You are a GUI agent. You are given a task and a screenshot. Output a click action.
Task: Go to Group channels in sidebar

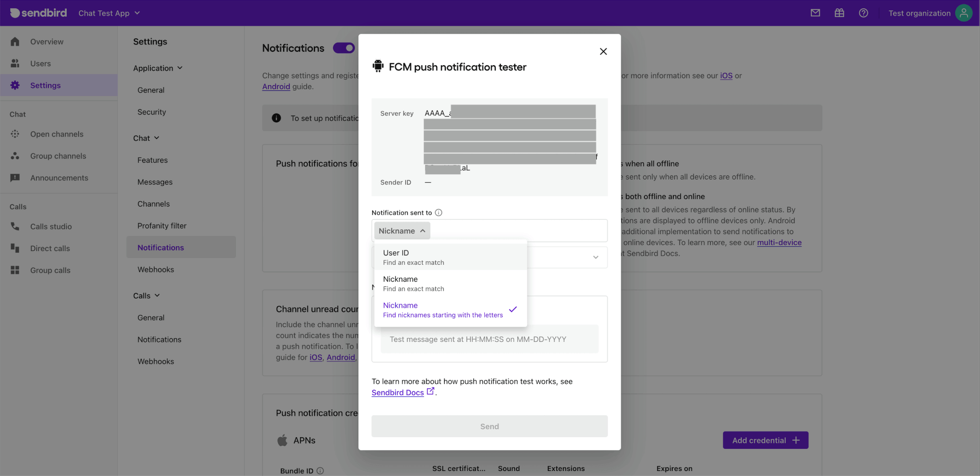pos(59,156)
